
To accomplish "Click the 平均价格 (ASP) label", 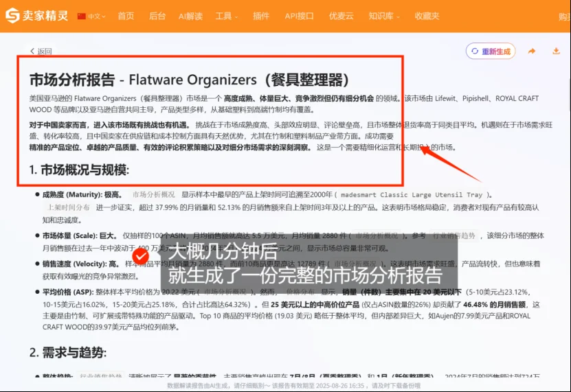I will 68,292.
